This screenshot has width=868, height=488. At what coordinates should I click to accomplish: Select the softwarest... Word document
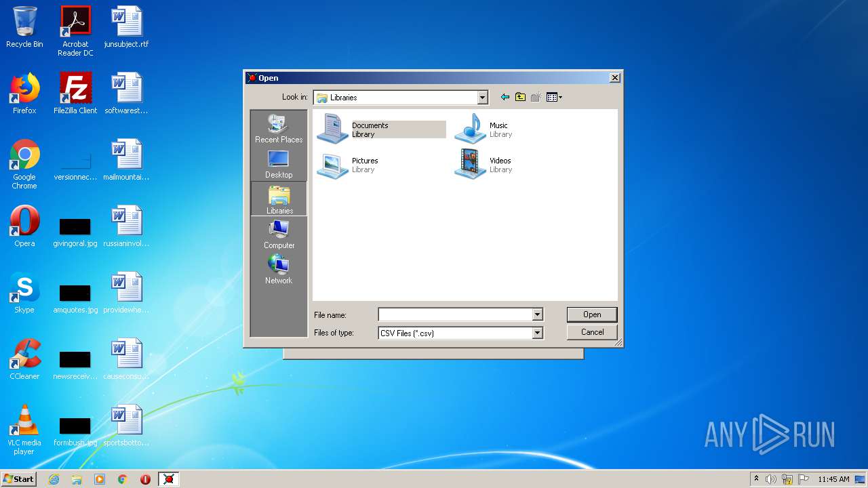coord(126,94)
